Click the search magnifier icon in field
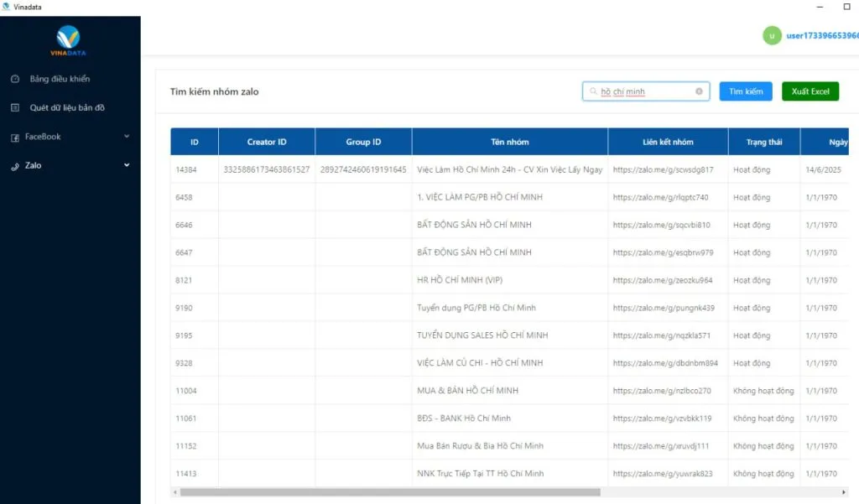This screenshot has height=504, width=859. tap(593, 91)
